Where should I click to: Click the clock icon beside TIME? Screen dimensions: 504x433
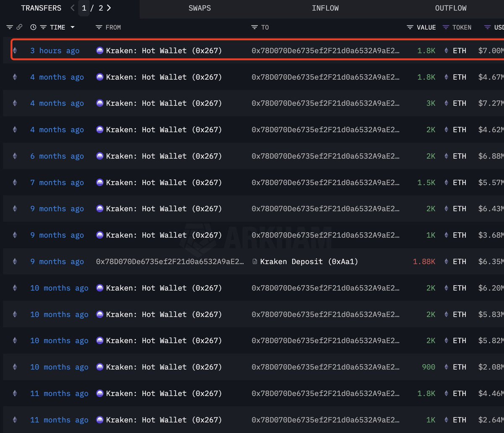click(x=34, y=27)
